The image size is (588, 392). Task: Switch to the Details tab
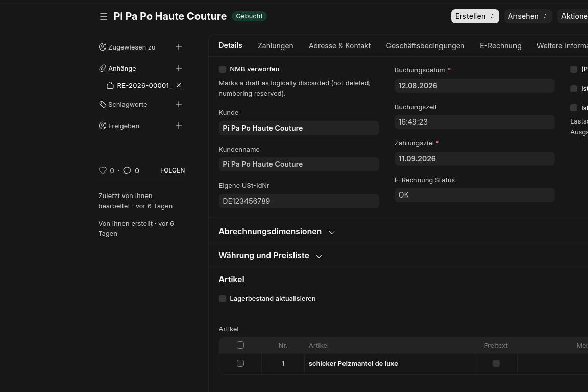click(230, 46)
